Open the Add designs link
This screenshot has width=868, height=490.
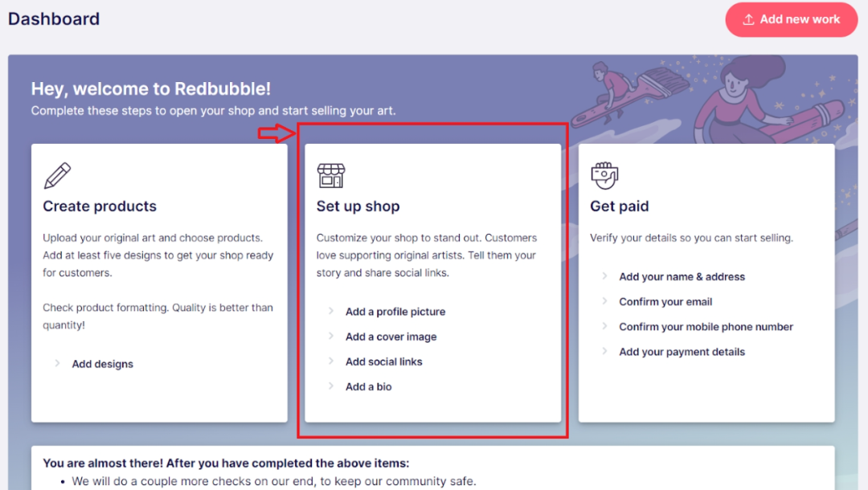point(103,364)
